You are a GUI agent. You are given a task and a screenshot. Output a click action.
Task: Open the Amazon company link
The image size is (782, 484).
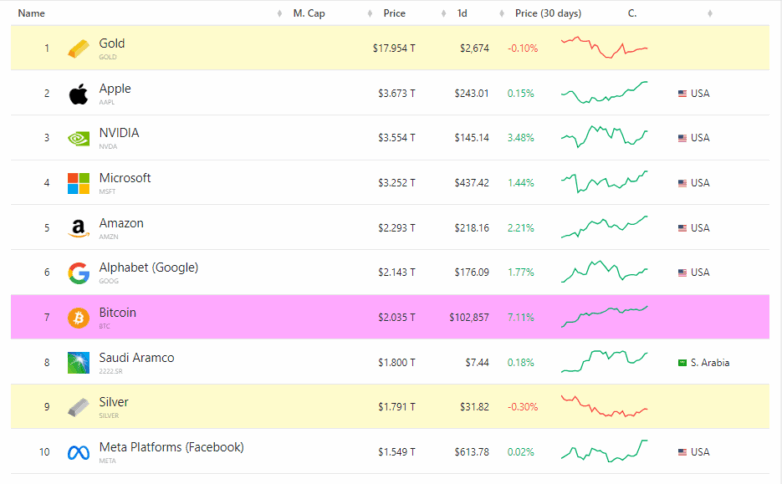(121, 223)
